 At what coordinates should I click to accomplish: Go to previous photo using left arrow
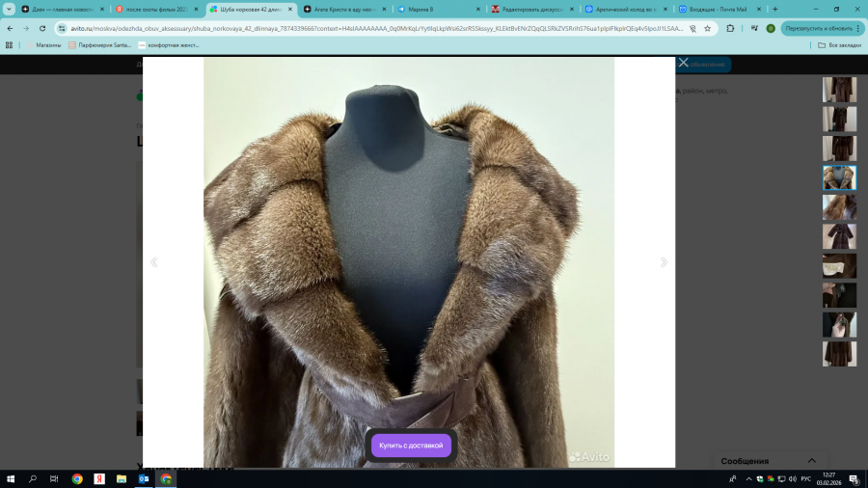(154, 262)
